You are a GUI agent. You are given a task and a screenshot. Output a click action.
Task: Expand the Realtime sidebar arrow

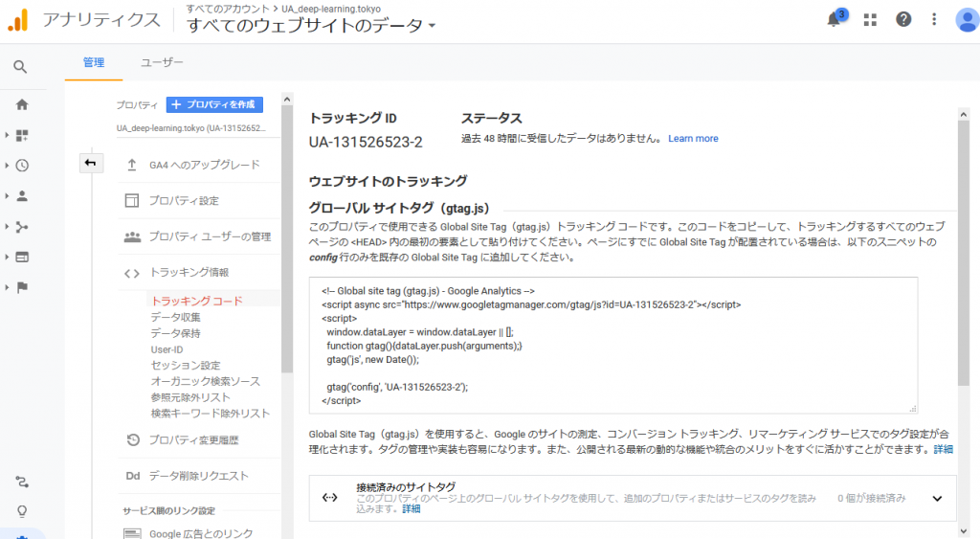(x=7, y=166)
